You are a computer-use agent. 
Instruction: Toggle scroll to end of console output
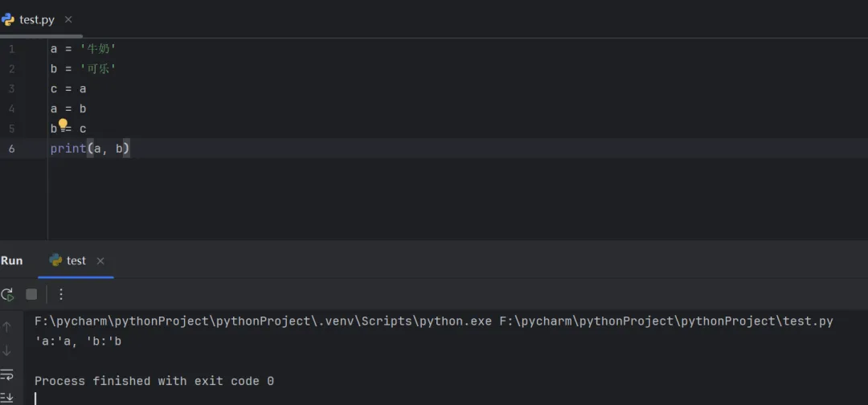7,396
